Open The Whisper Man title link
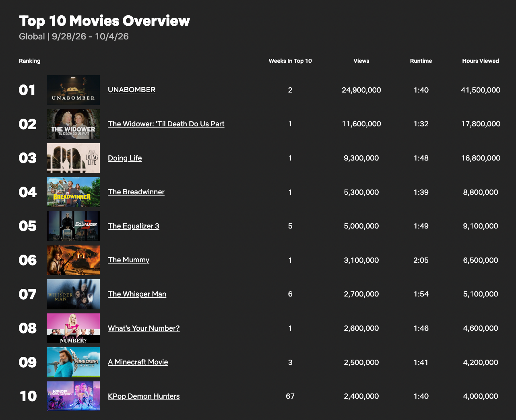 coord(137,294)
